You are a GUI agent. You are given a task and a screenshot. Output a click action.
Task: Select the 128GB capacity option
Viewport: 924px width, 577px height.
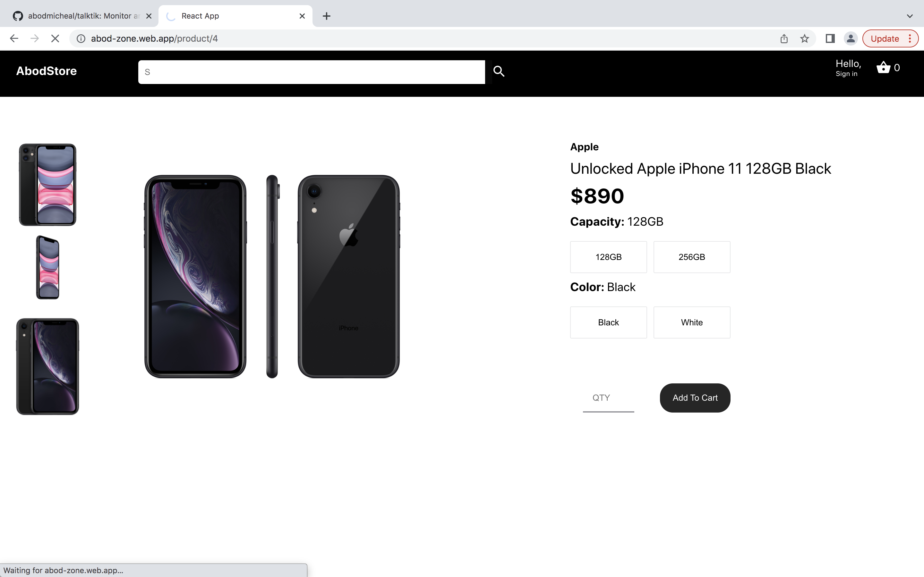608,257
